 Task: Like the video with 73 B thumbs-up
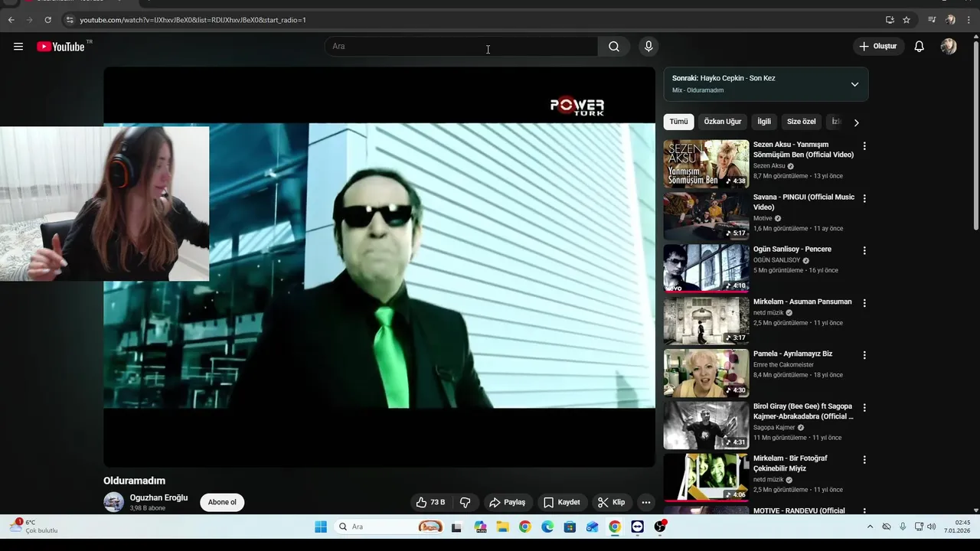(x=430, y=503)
